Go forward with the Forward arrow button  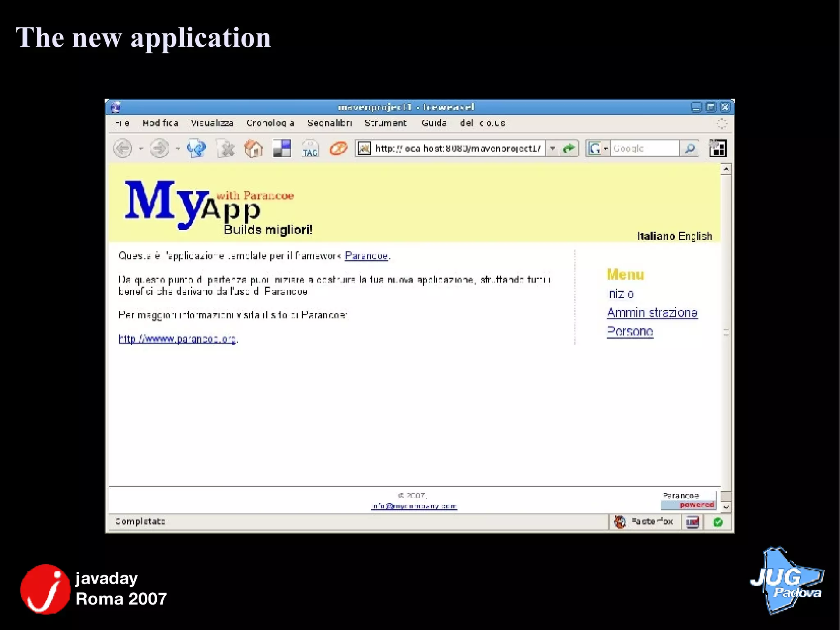point(160,148)
